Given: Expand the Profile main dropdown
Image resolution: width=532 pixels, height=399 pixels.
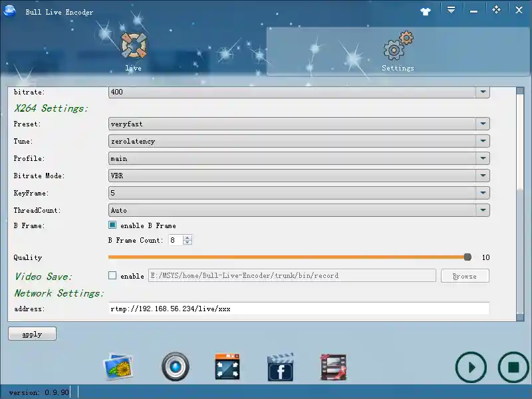Looking at the screenshot, I should [483, 158].
